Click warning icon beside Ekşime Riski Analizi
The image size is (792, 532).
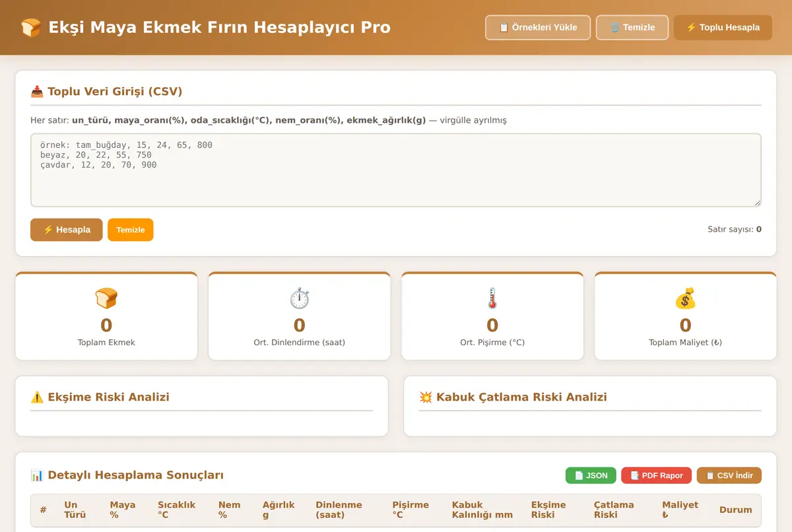(37, 397)
